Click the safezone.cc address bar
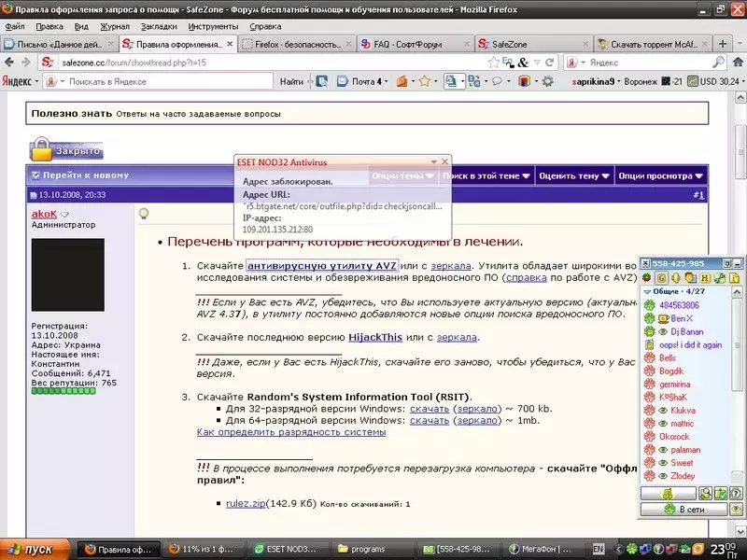 272,63
